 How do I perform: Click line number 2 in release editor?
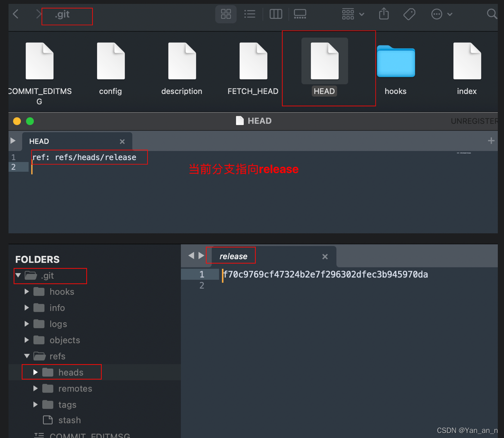tap(202, 286)
